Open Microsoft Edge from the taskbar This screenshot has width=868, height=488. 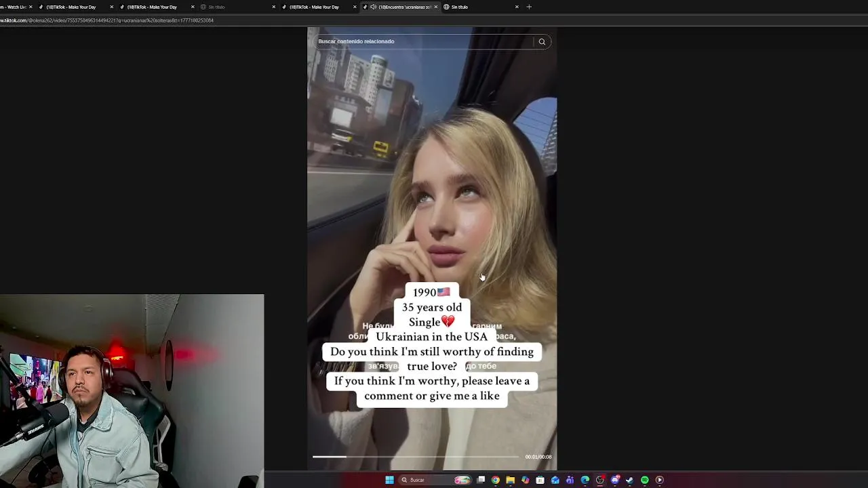[585, 480]
